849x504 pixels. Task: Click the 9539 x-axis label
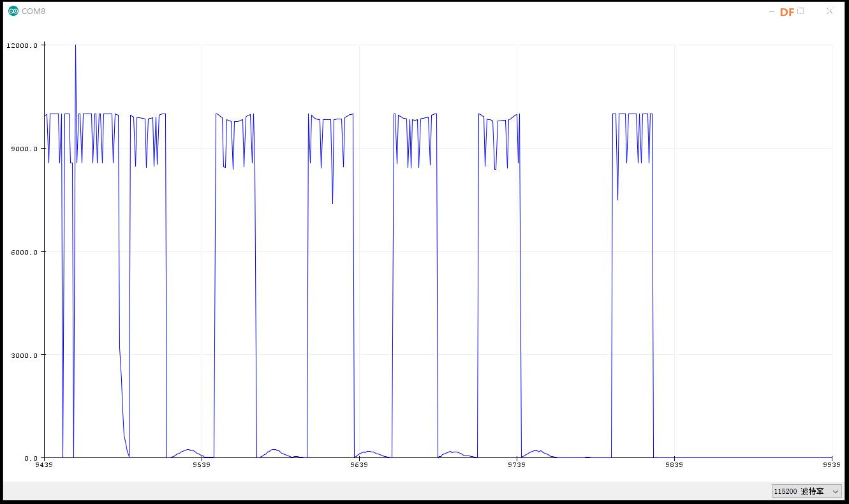pos(202,464)
